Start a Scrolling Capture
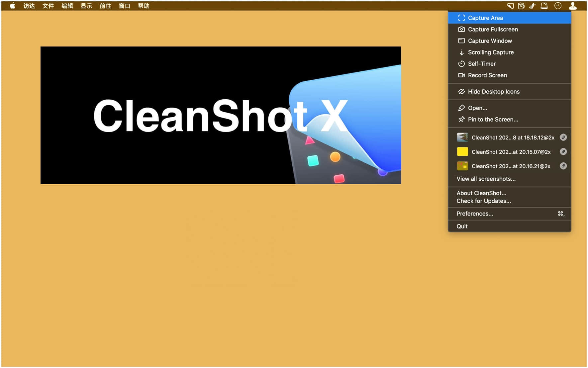The image size is (588, 368). click(491, 52)
